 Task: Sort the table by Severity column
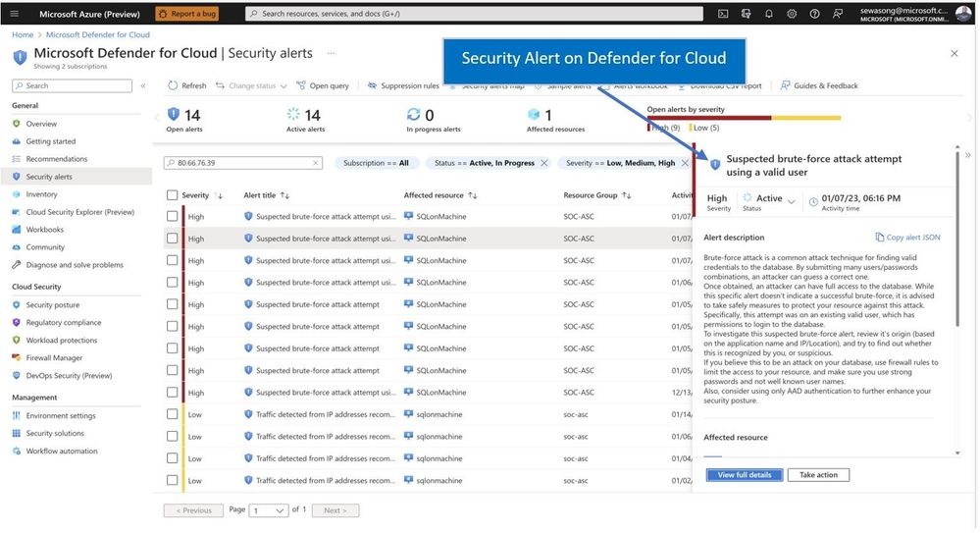pyautogui.click(x=202, y=195)
